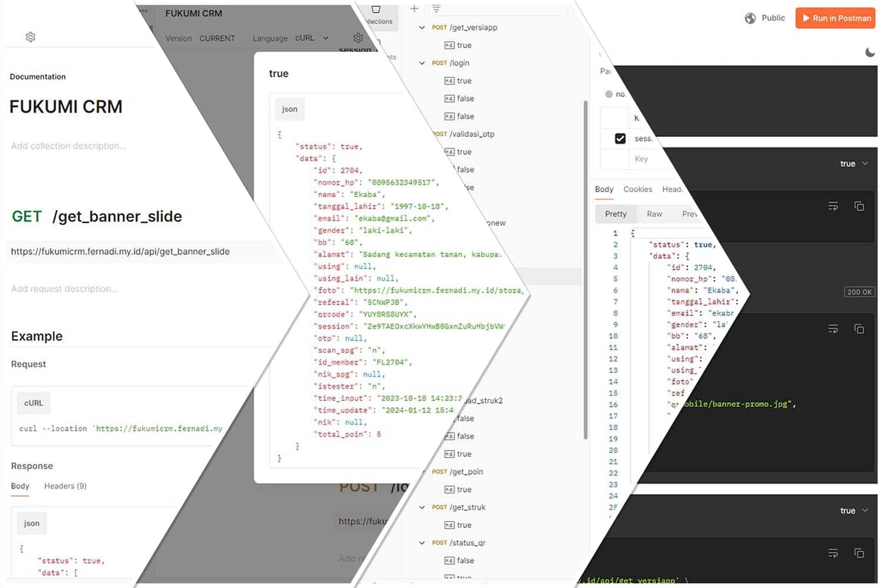882x588 pixels.
Task: Open the first false example under /login
Action: coord(459,98)
